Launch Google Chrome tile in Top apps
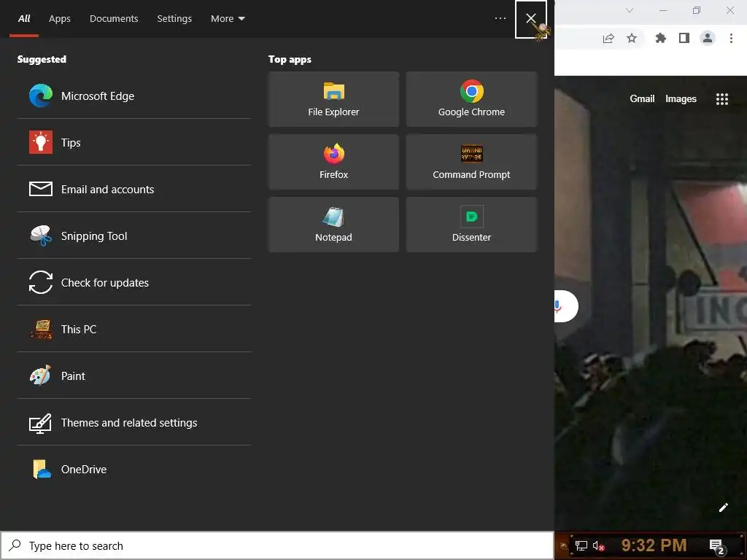Screen dimensions: 747x560 (471, 99)
